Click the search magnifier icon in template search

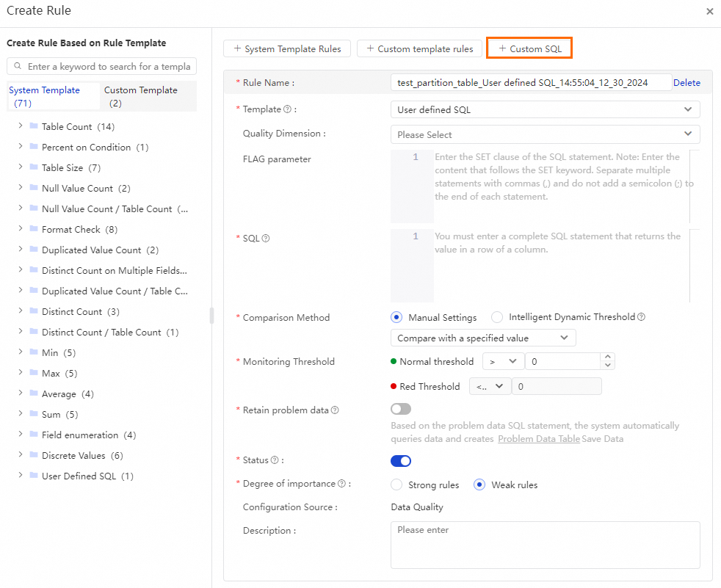click(18, 67)
